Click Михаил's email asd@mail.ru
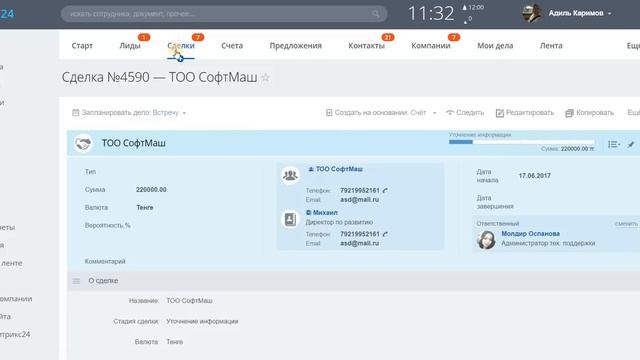640x360 pixels. tap(360, 243)
